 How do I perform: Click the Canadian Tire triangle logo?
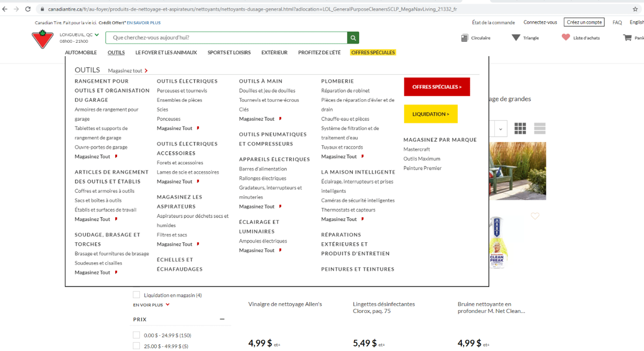tap(43, 39)
